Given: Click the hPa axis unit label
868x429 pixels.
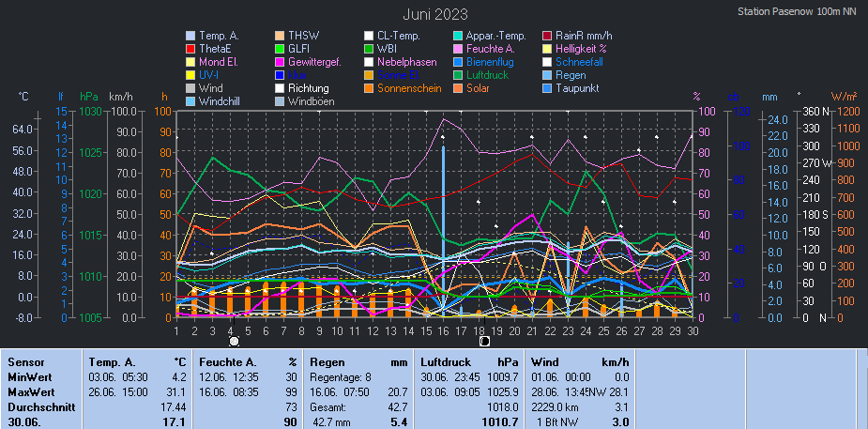Looking at the screenshot, I should click(88, 97).
